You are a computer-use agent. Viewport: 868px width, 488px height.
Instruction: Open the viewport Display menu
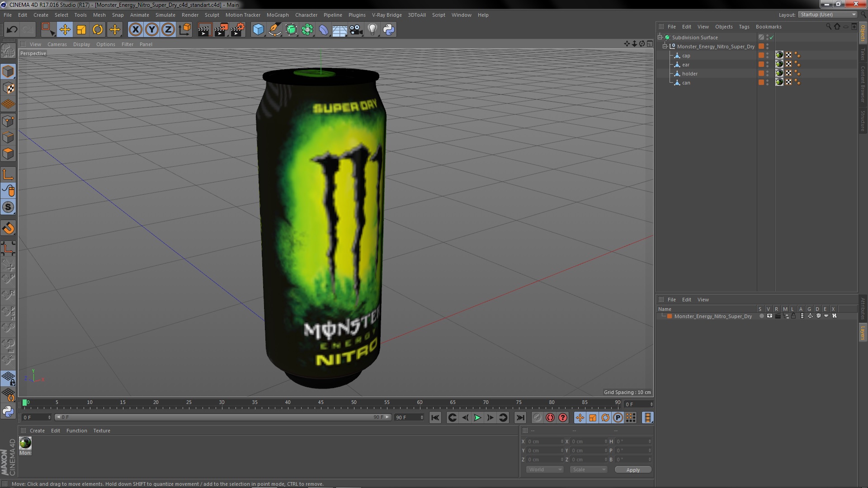pyautogui.click(x=81, y=44)
